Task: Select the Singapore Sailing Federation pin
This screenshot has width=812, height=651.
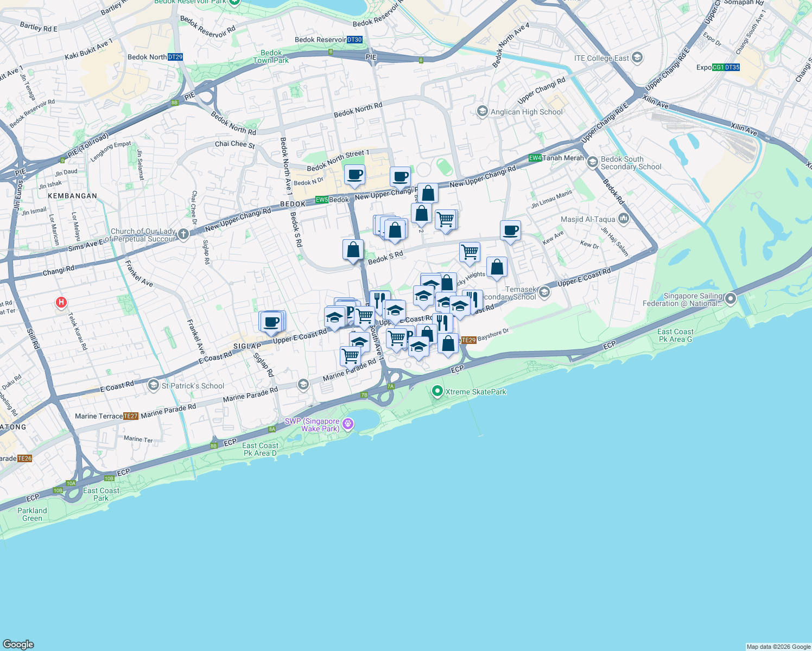Action: pos(731,299)
